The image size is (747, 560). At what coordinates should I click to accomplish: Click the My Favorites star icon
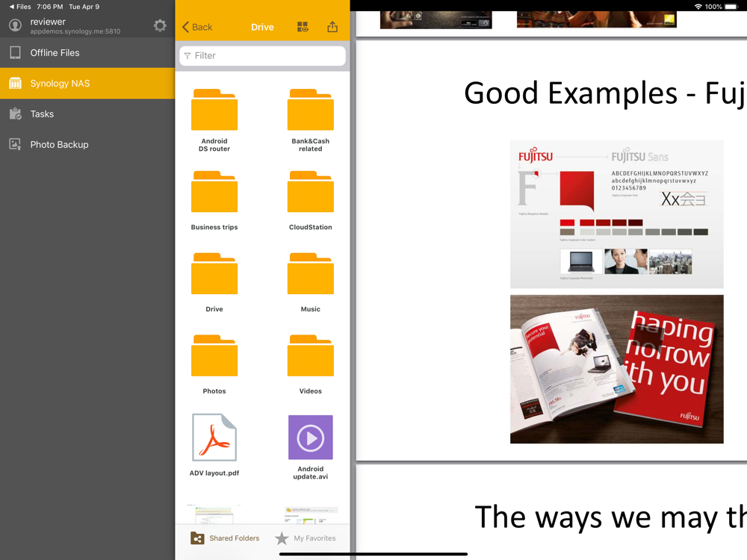click(x=282, y=538)
